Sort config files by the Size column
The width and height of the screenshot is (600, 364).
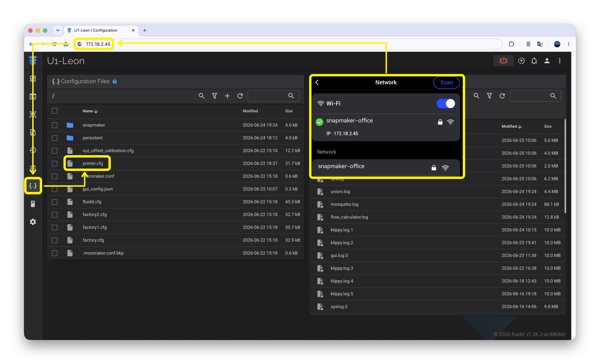tap(289, 111)
